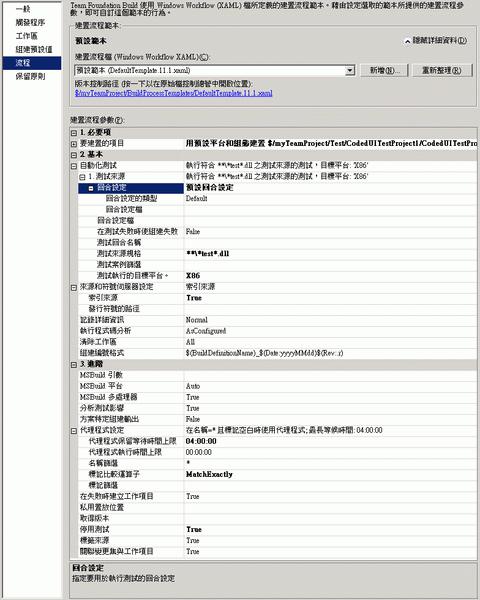The width and height of the screenshot is (480, 600).
Task: Collapse the 代理程式設定 node
Action: pos(74,431)
